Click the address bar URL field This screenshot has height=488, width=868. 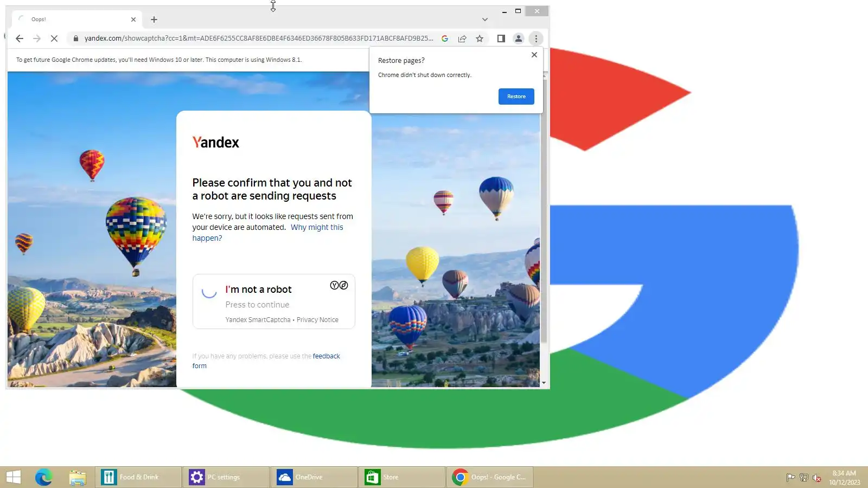tap(259, 38)
